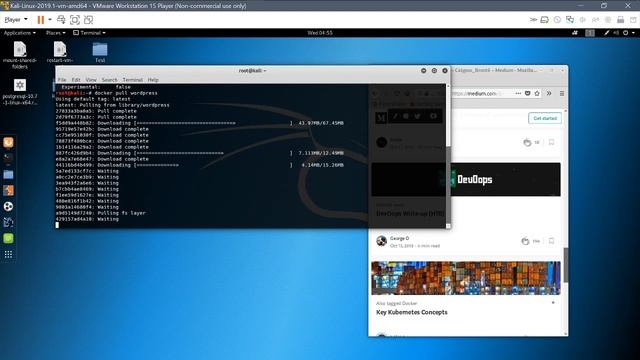Click the volume speaker icon in the top panel
This screenshot has width=640, height=360.
coord(616,33)
